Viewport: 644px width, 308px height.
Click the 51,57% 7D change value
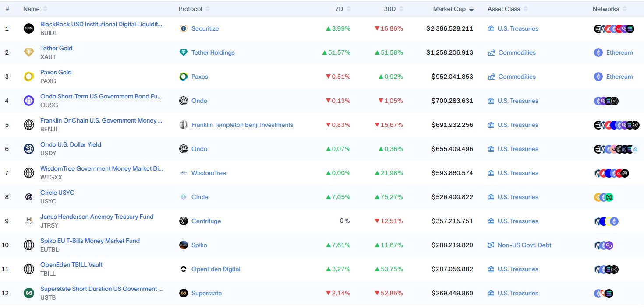point(336,52)
